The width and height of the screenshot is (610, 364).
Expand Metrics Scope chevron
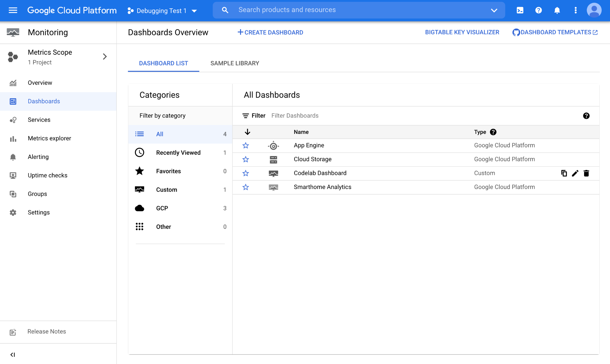pos(105,57)
